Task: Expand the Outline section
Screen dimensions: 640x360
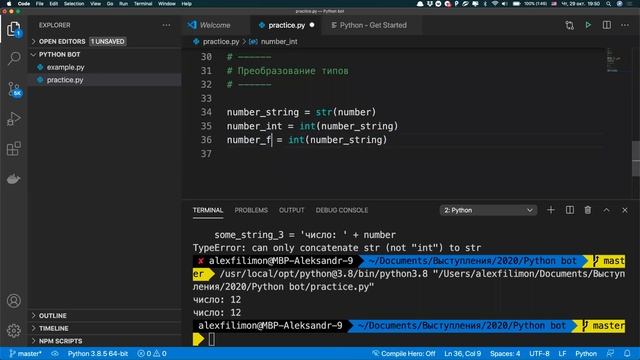Action: [x=52, y=316]
